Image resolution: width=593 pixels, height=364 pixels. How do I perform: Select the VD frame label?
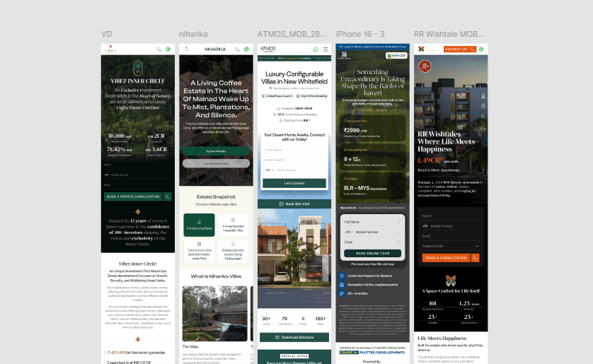[107, 34]
